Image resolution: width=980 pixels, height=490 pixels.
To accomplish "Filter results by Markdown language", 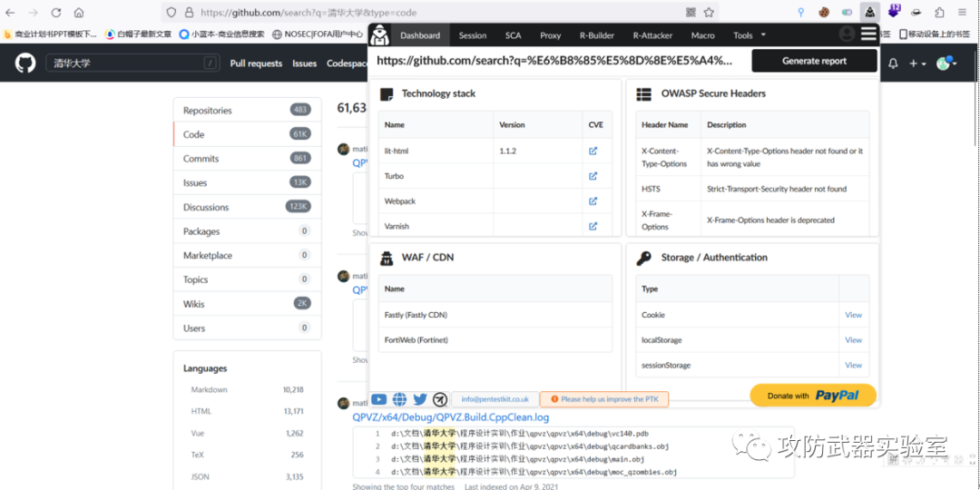I will click(x=247, y=389).
